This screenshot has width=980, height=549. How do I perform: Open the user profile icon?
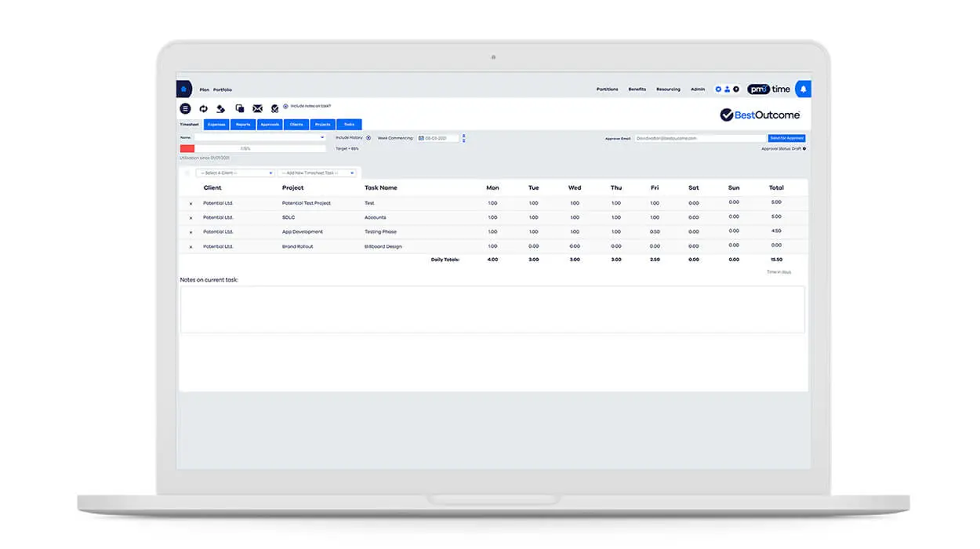point(727,89)
